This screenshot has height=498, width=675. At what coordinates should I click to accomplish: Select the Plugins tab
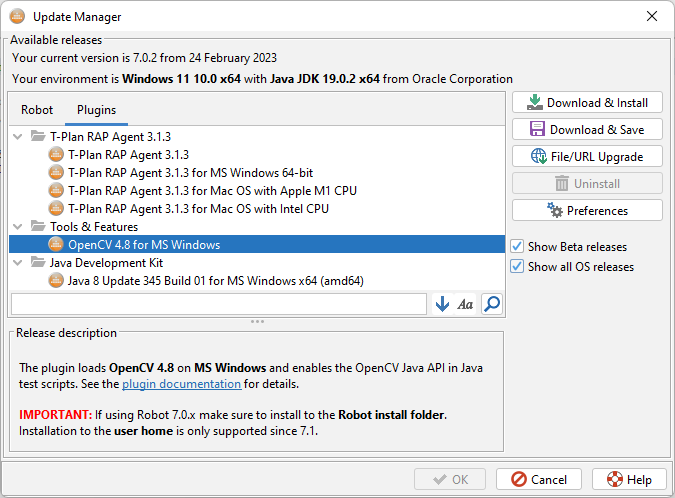[x=96, y=110]
